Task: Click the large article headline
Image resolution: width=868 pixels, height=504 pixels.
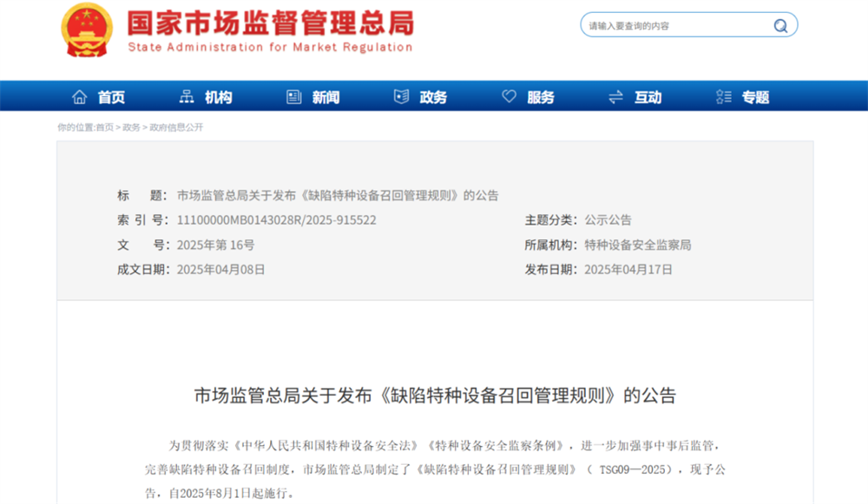Action: click(435, 396)
